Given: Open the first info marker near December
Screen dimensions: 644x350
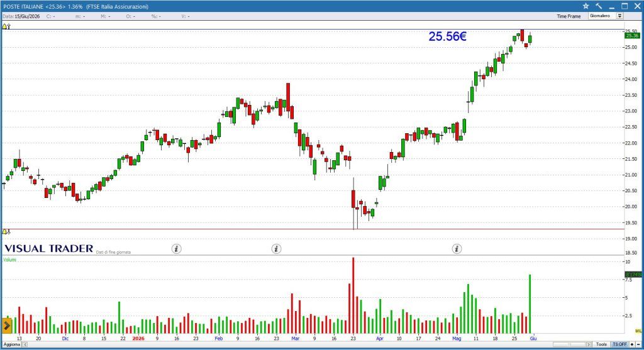Looking at the screenshot, I should [176, 249].
